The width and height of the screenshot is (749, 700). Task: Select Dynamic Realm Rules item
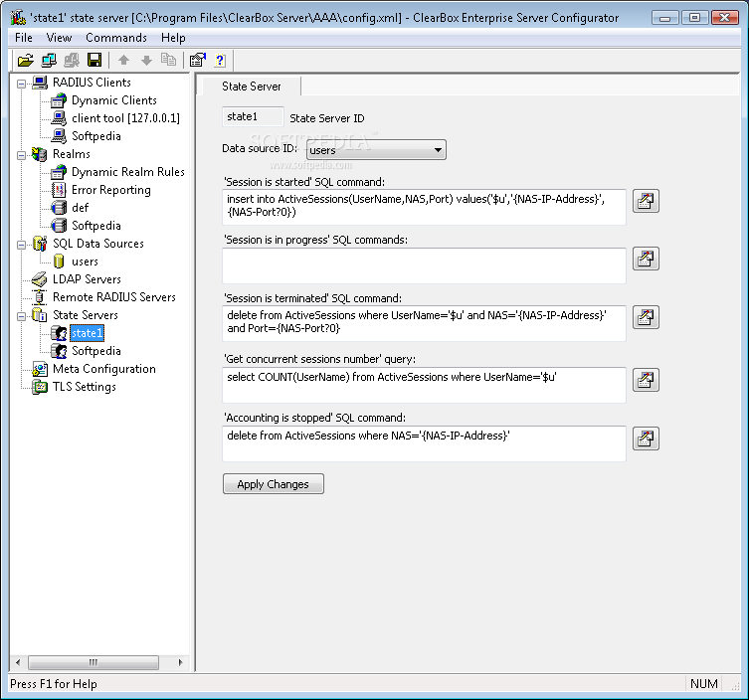click(128, 172)
